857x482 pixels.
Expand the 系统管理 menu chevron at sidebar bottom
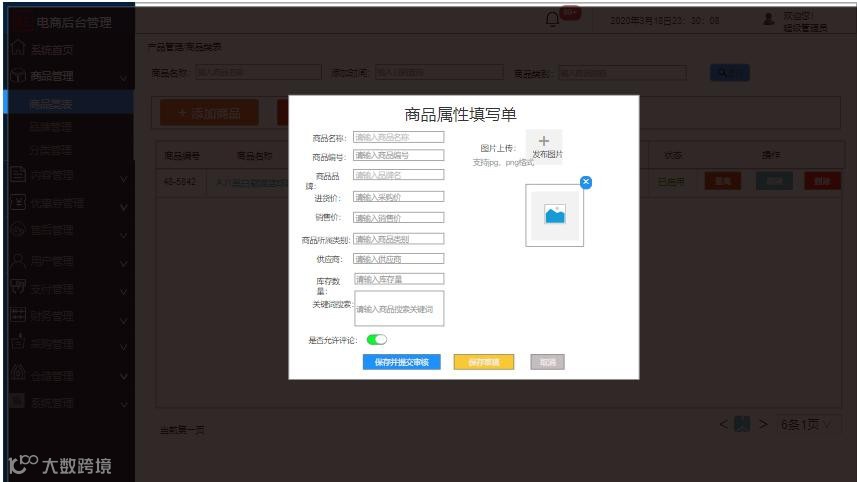click(124, 405)
